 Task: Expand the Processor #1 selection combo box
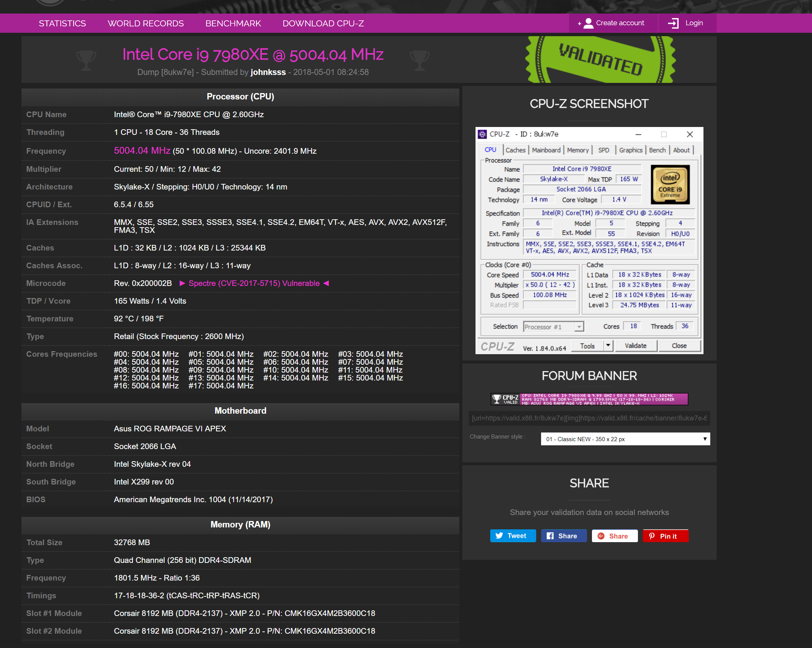[x=554, y=327]
